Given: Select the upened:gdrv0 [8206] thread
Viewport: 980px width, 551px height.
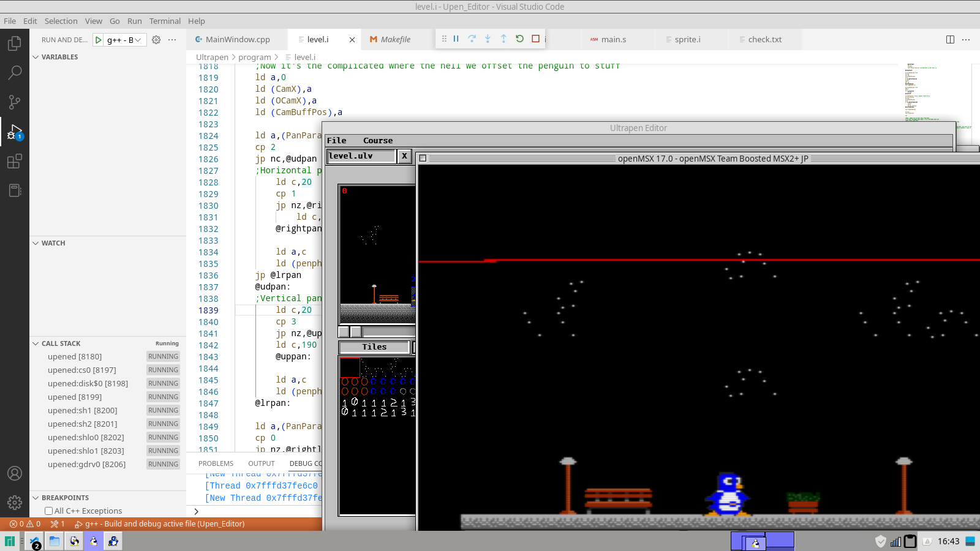Looking at the screenshot, I should [108, 464].
